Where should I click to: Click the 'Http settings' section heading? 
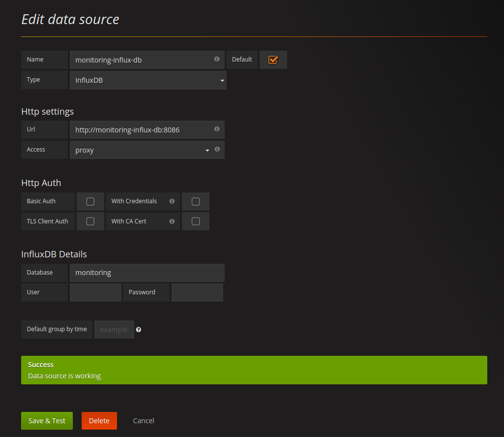48,111
